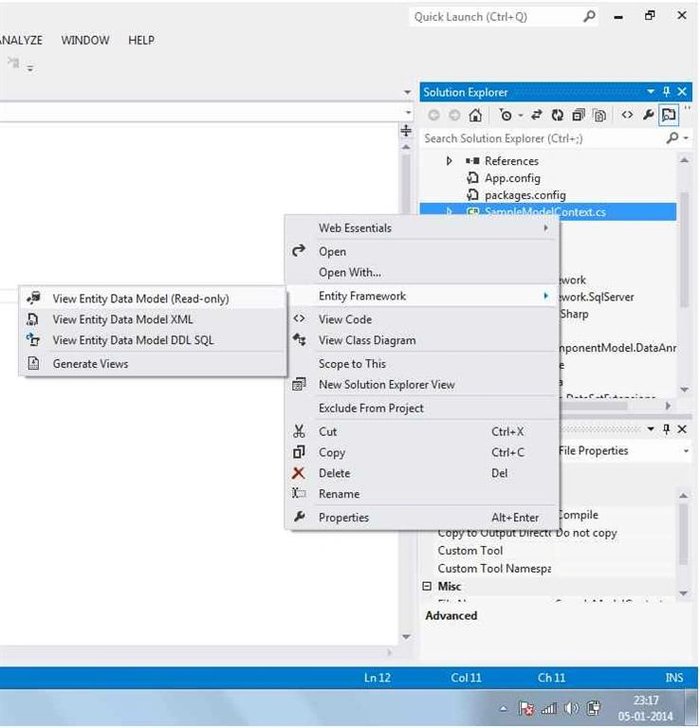Click the wrench Properties icon in toolbar

coord(648,115)
